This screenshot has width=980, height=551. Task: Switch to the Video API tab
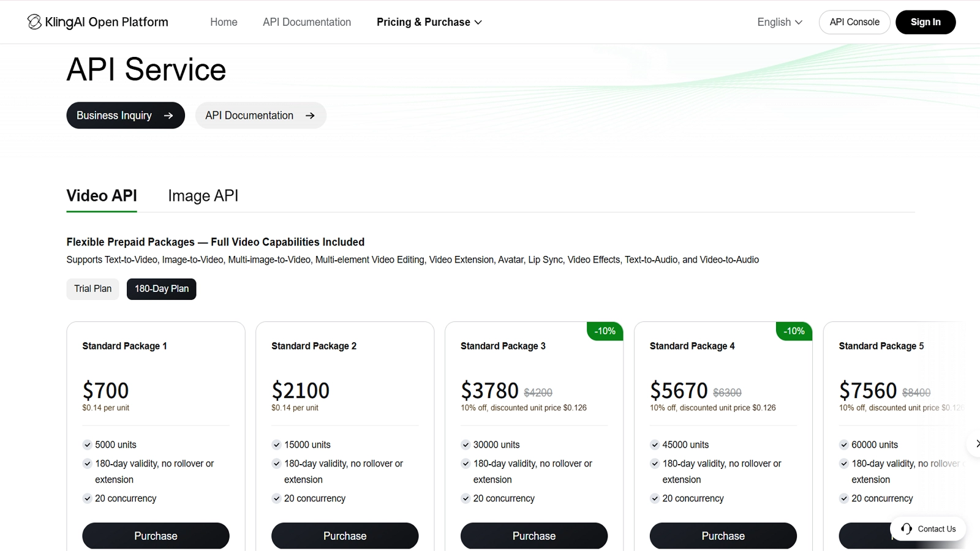(102, 196)
